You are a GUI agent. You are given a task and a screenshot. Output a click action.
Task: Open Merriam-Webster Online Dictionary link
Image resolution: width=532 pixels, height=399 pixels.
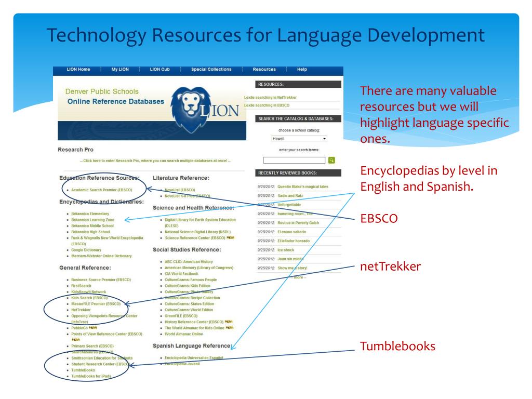(x=101, y=256)
